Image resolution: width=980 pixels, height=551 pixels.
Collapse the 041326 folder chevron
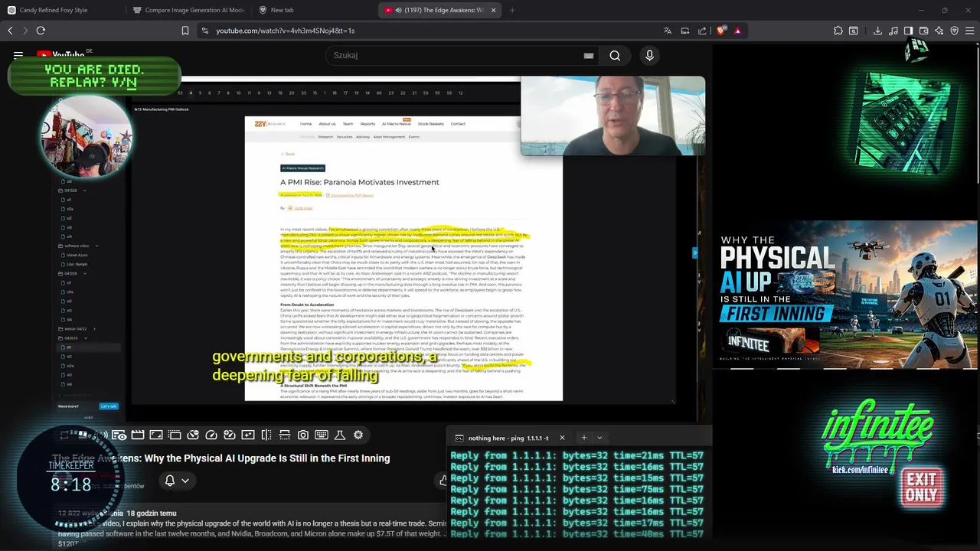click(x=84, y=191)
